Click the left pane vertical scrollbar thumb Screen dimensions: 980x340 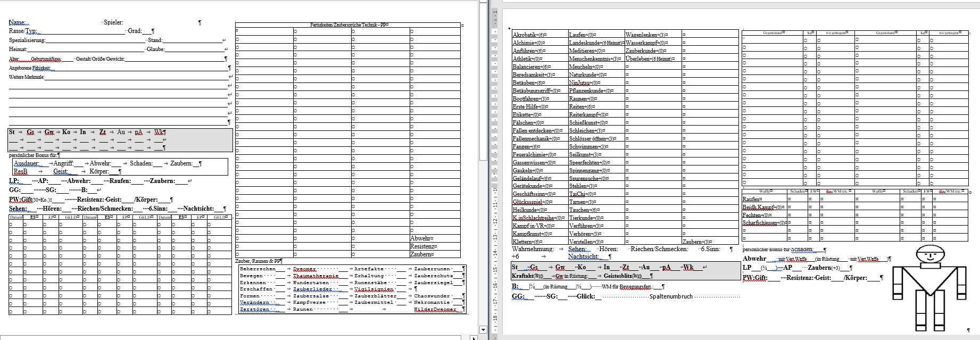pyautogui.click(x=483, y=80)
